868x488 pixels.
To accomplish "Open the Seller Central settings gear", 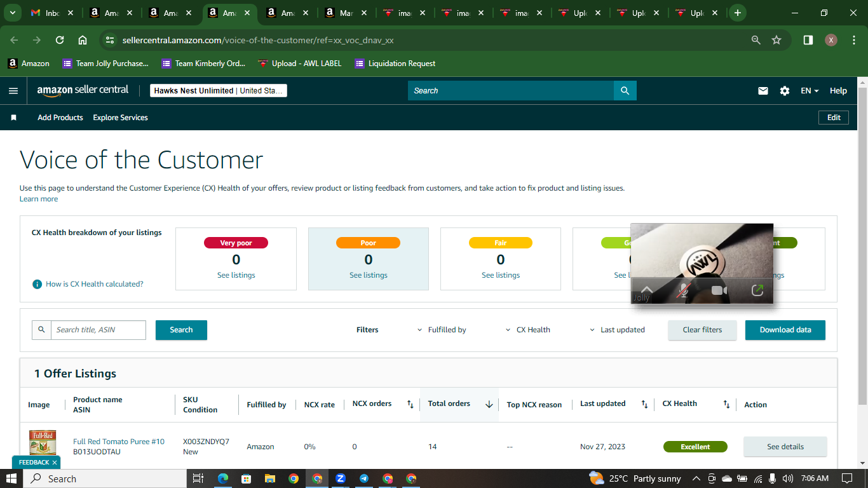I will click(785, 91).
